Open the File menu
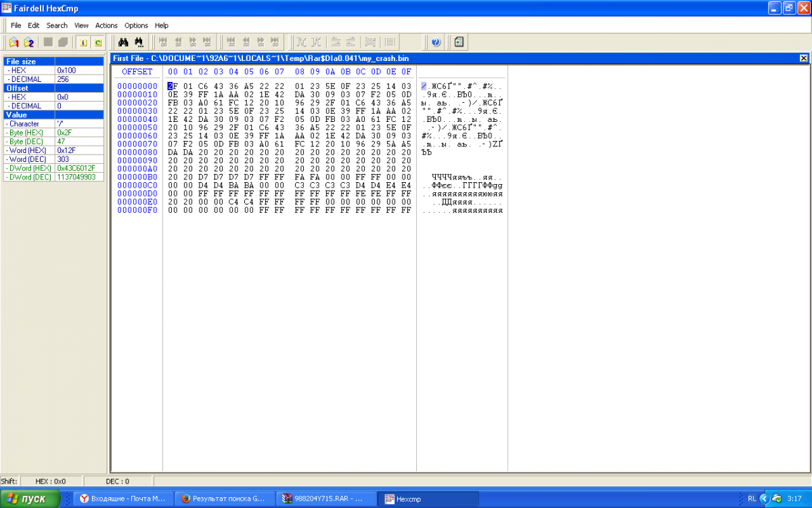The image size is (812, 508). click(16, 25)
